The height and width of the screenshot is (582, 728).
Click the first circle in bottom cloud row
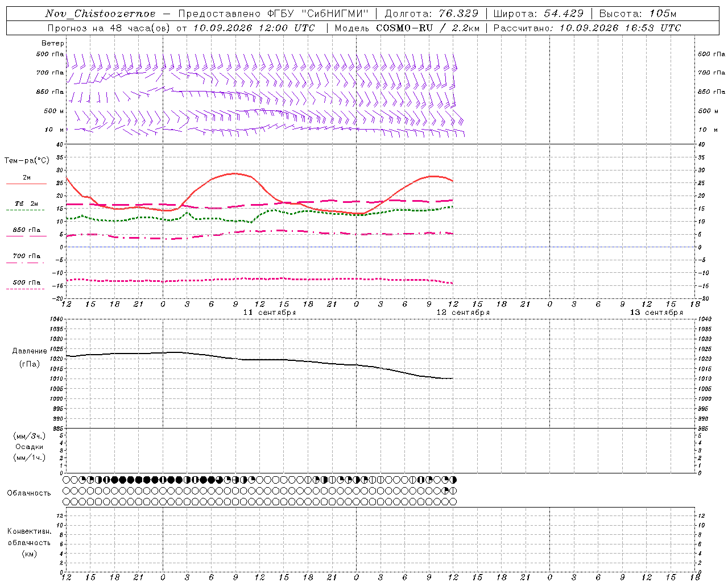pyautogui.click(x=66, y=502)
